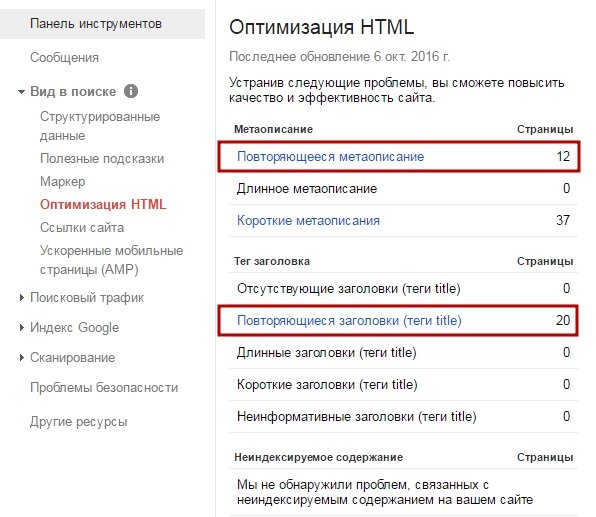
Task: Open the Короткие метаописания link
Action: (308, 220)
